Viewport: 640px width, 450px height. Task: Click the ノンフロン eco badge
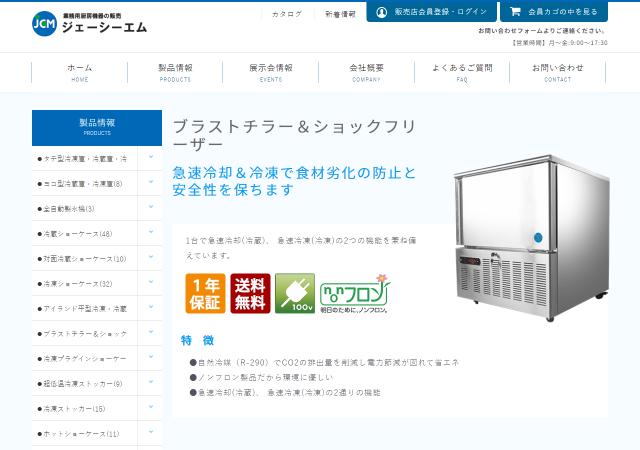point(355,294)
